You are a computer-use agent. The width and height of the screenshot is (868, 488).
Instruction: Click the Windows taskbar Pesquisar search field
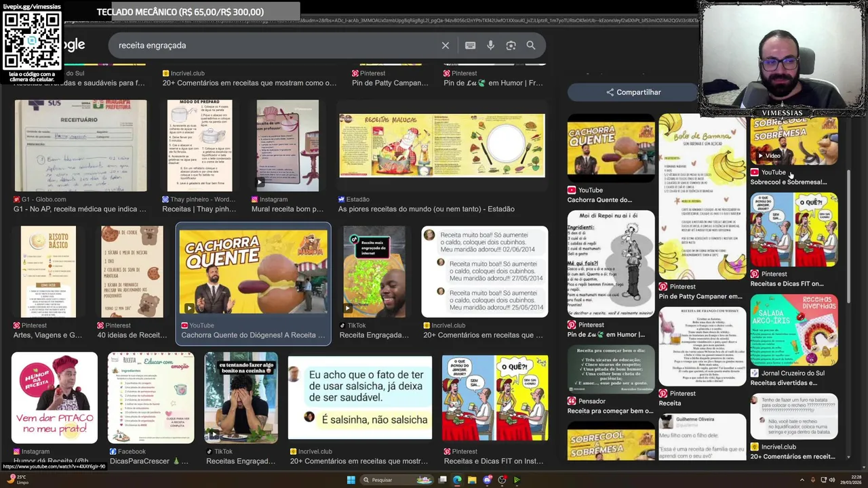[397, 480]
